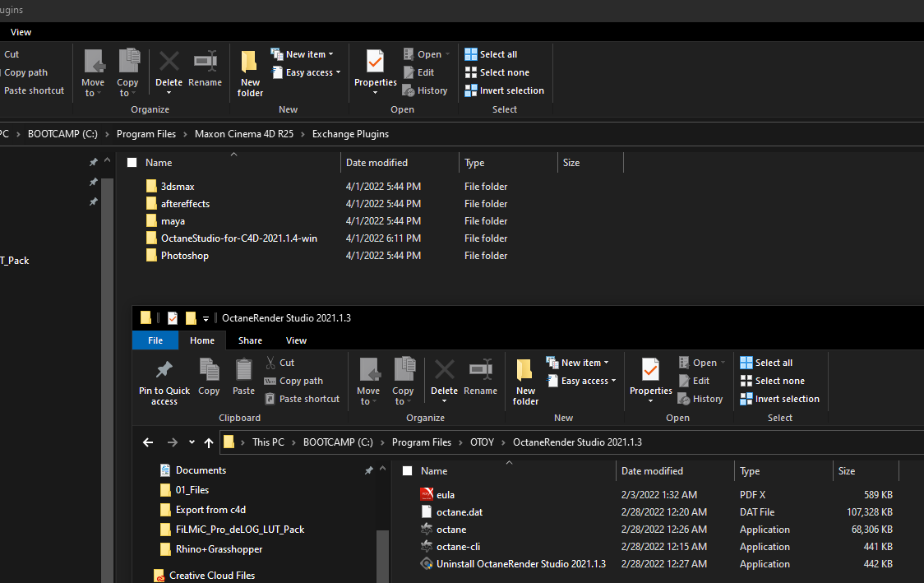This screenshot has width=924, height=583.
Task: Open New item dropdown in Exchange Plugins window
Action: [x=303, y=54]
